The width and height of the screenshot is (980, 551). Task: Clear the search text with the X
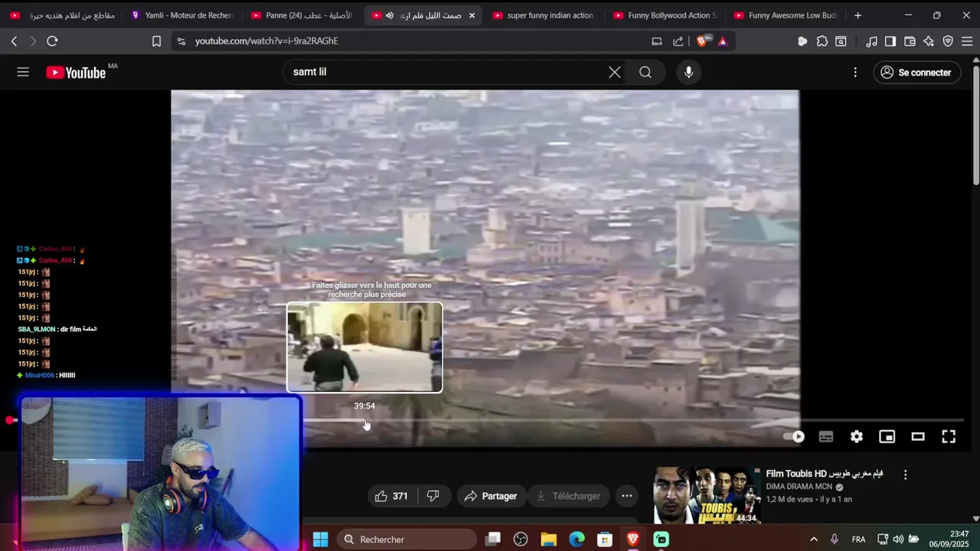coord(615,72)
